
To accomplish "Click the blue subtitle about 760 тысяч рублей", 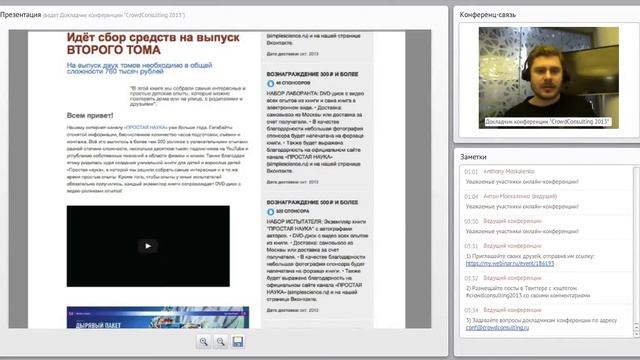I will coord(139,68).
